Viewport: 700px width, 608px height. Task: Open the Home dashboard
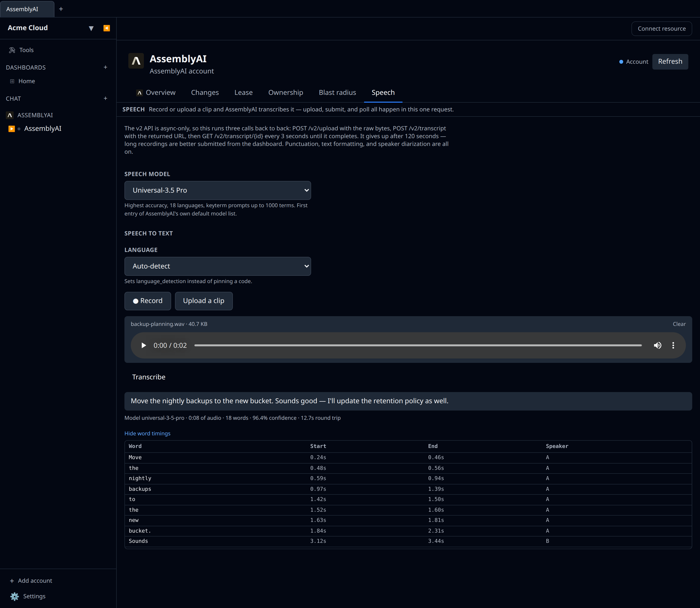coord(26,81)
